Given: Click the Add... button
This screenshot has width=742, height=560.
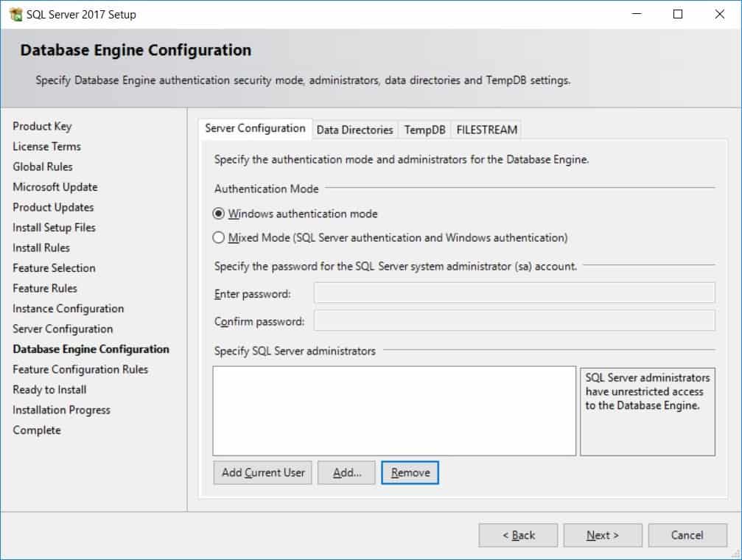Looking at the screenshot, I should [x=346, y=472].
